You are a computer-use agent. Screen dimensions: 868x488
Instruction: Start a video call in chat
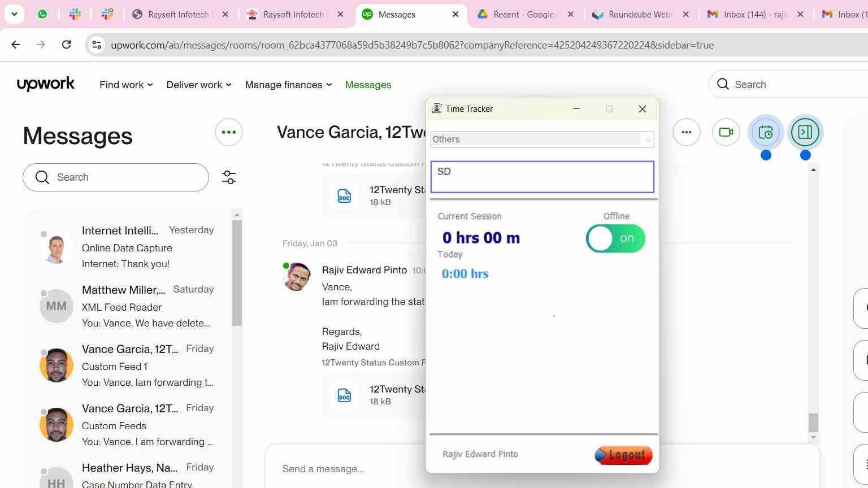pyautogui.click(x=726, y=132)
